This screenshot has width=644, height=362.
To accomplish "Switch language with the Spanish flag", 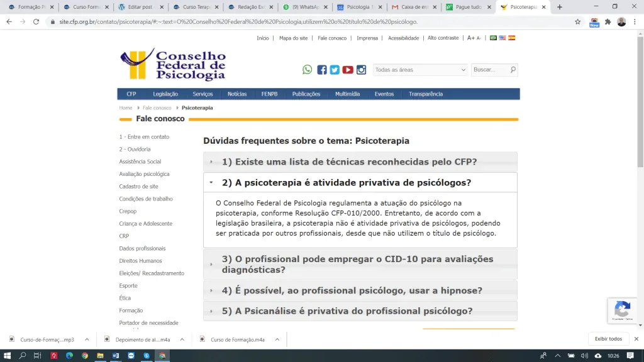I will coord(511,38).
